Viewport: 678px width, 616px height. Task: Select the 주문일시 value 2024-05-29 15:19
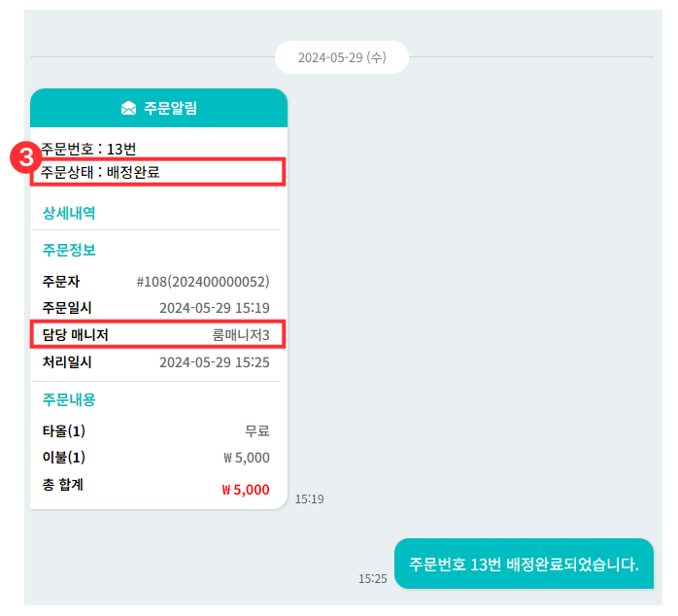[x=214, y=308]
